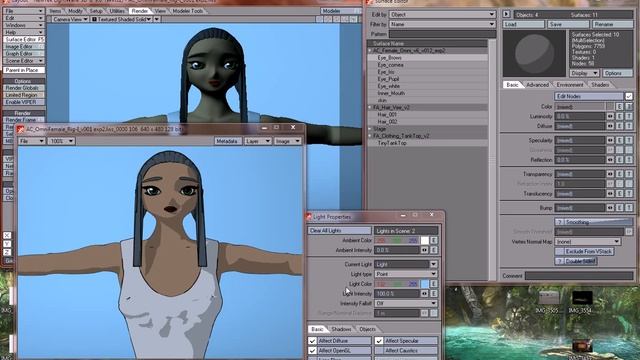640x360 pixels.
Task: Click the Render Globals button
Action: [x=24, y=88]
